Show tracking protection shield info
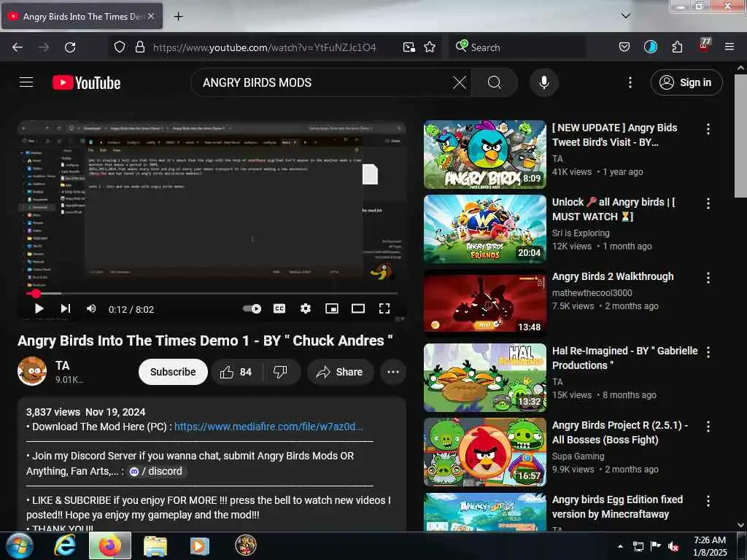 (x=120, y=47)
